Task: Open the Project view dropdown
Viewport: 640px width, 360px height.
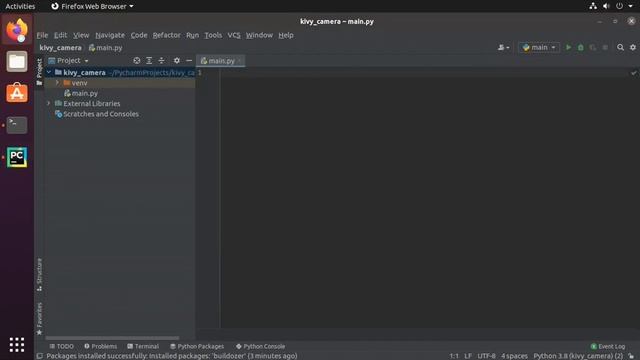Action: 68,60
